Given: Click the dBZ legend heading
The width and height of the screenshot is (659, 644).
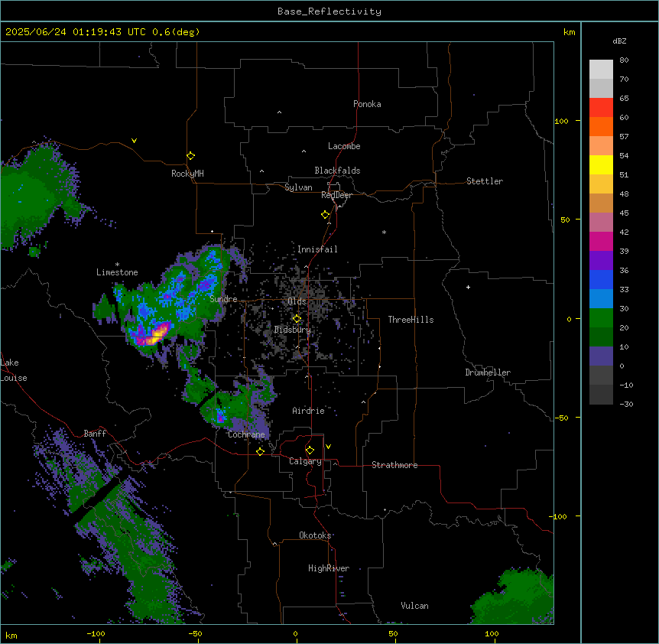Looking at the screenshot, I should [x=619, y=41].
